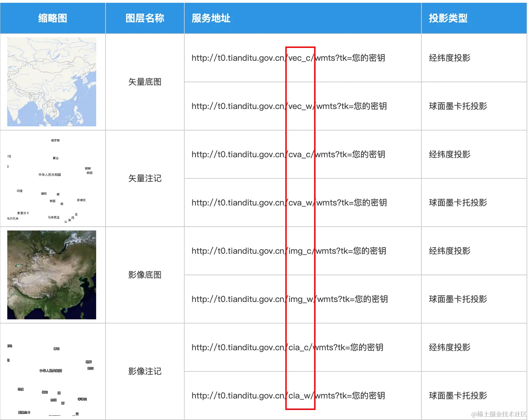The image size is (529, 420).
Task: Select 经纬度投影 in the img_c row
Action: tap(450, 251)
